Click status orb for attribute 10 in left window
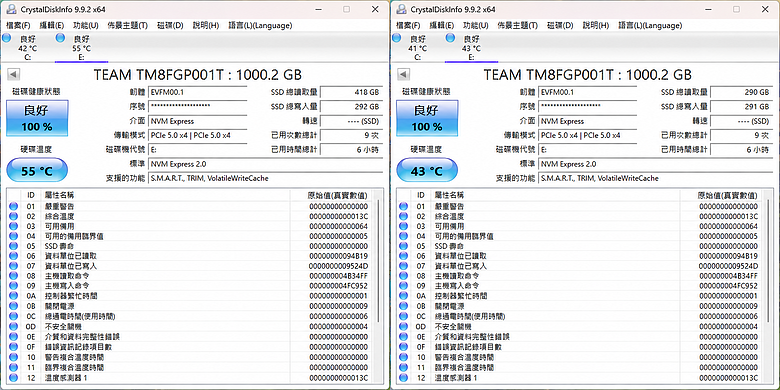 (13, 357)
